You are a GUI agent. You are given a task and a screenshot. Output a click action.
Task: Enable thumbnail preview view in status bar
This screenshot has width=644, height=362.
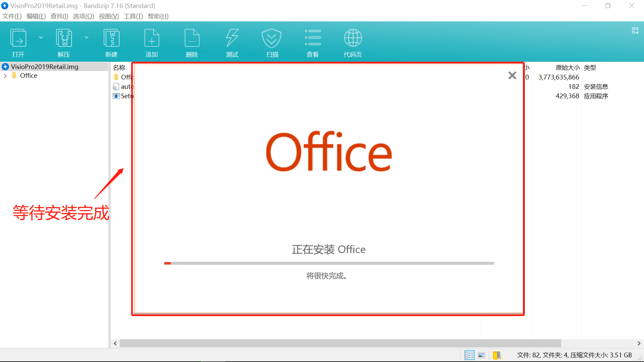[x=481, y=355]
